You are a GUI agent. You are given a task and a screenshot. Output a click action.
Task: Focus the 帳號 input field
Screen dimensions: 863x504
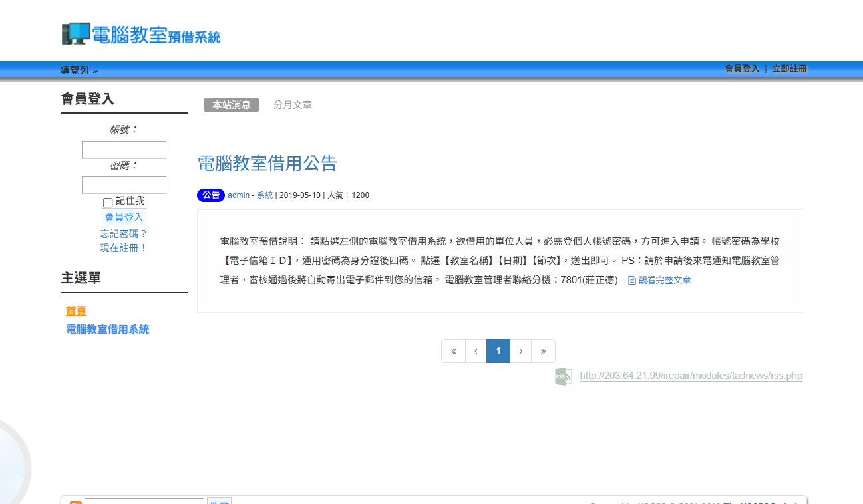(124, 150)
